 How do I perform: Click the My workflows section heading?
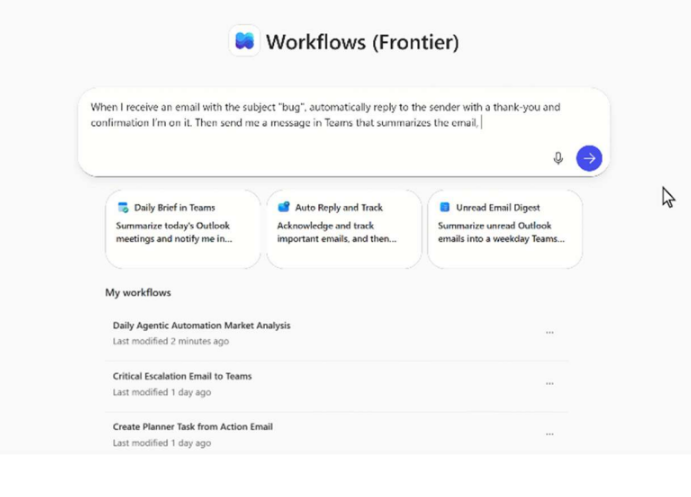click(x=138, y=293)
